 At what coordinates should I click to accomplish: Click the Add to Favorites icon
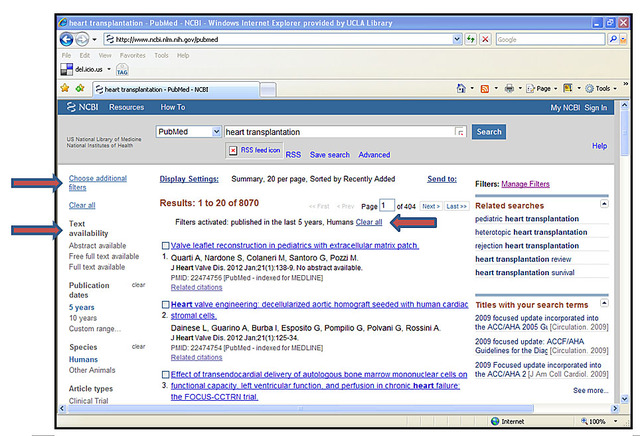tap(80, 88)
